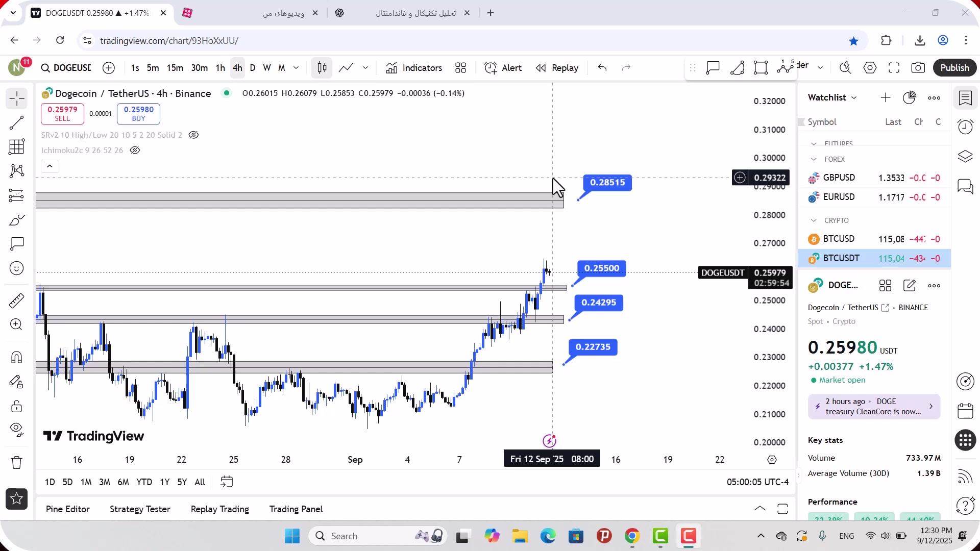This screenshot has height=551, width=980.
Task: Undo the last chart action
Action: (602, 68)
